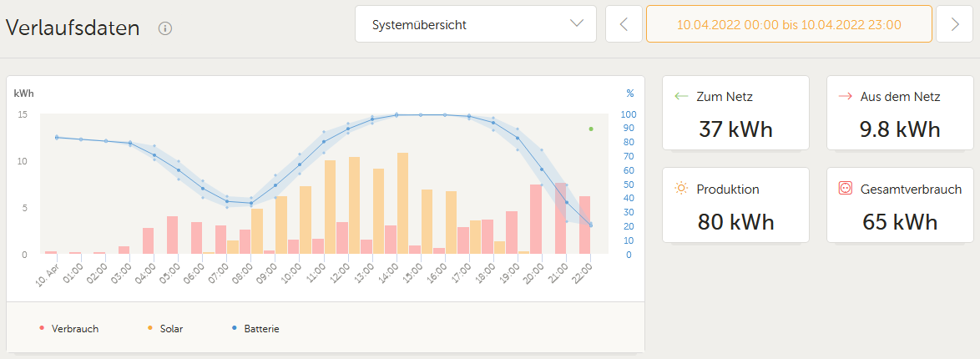Click the red arrow Aus dem Netz icon

point(844,97)
